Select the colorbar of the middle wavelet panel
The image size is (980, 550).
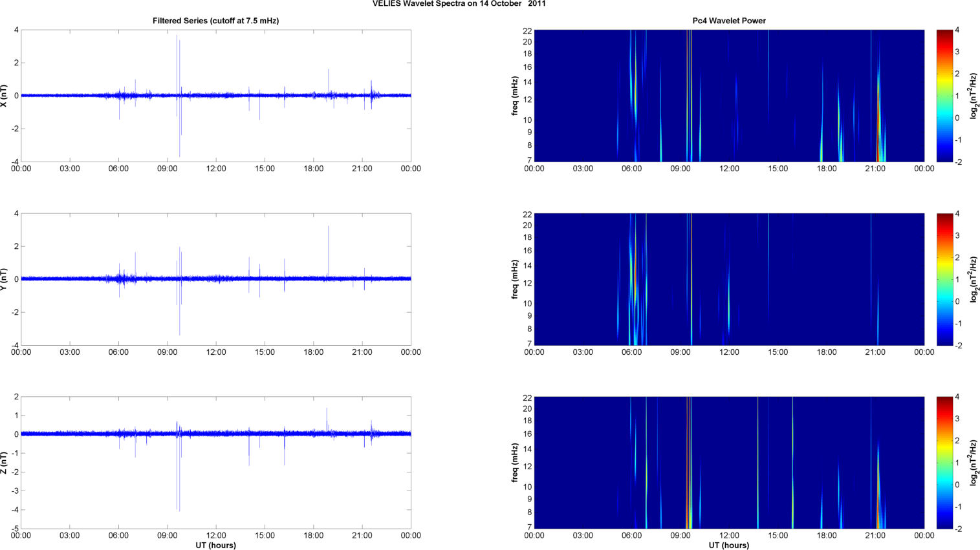tap(944, 279)
